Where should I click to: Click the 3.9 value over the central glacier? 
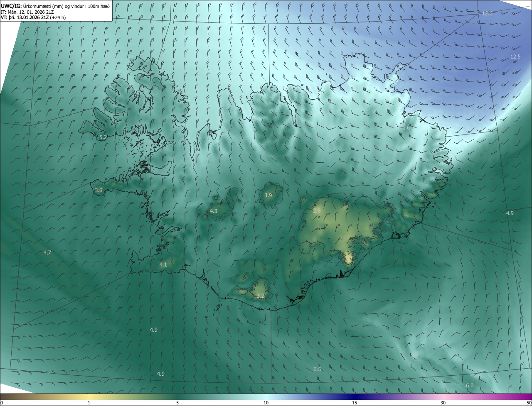pos(268,195)
